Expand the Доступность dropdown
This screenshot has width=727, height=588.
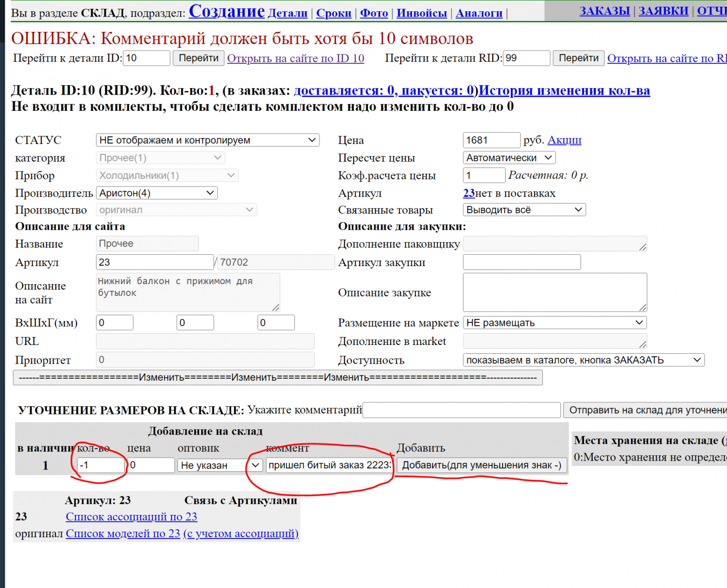coord(583,360)
